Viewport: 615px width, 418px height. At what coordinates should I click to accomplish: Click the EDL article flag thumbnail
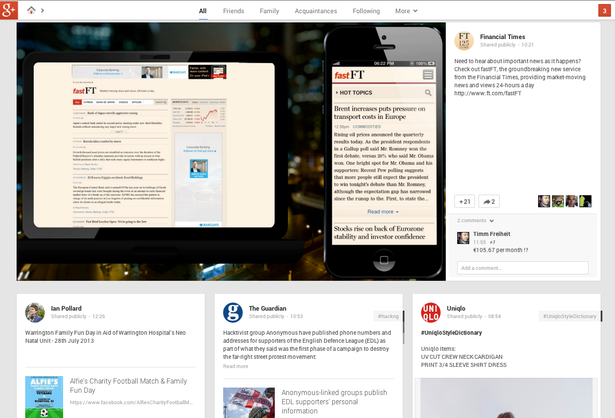pyautogui.click(x=249, y=403)
